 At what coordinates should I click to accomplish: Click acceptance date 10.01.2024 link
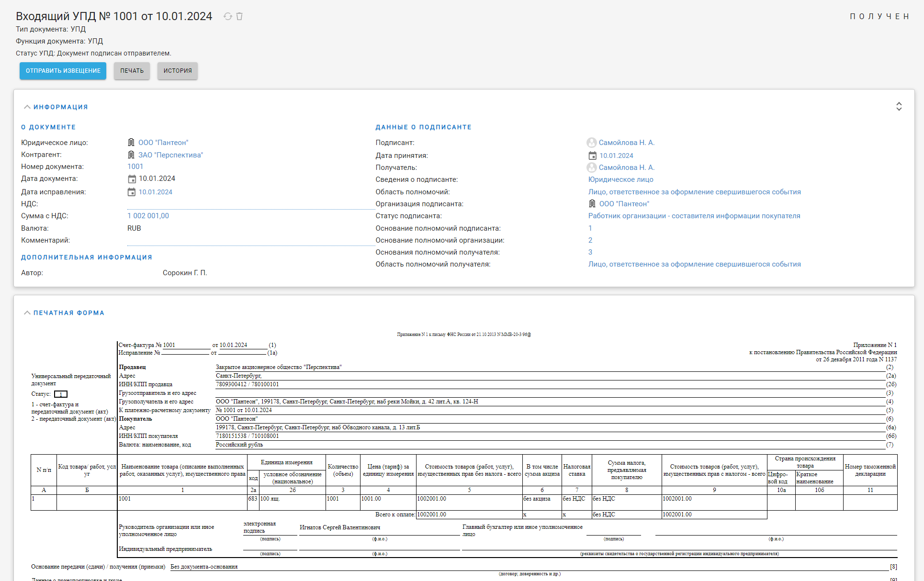point(617,156)
